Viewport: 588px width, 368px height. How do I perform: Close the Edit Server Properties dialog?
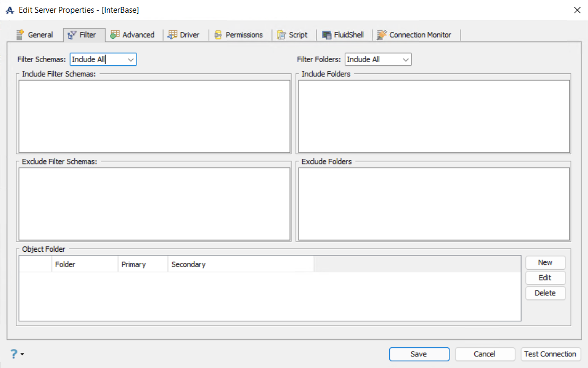coord(577,10)
